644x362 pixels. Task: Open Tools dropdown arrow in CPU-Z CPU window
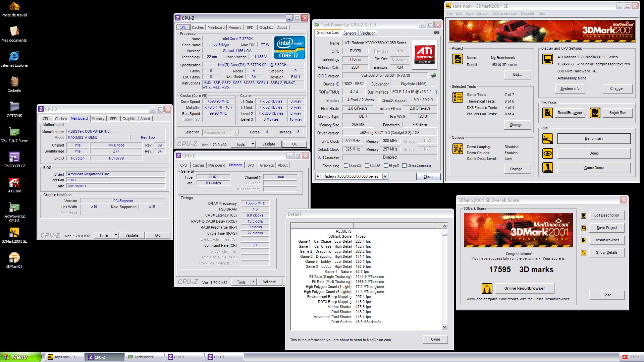point(253,144)
